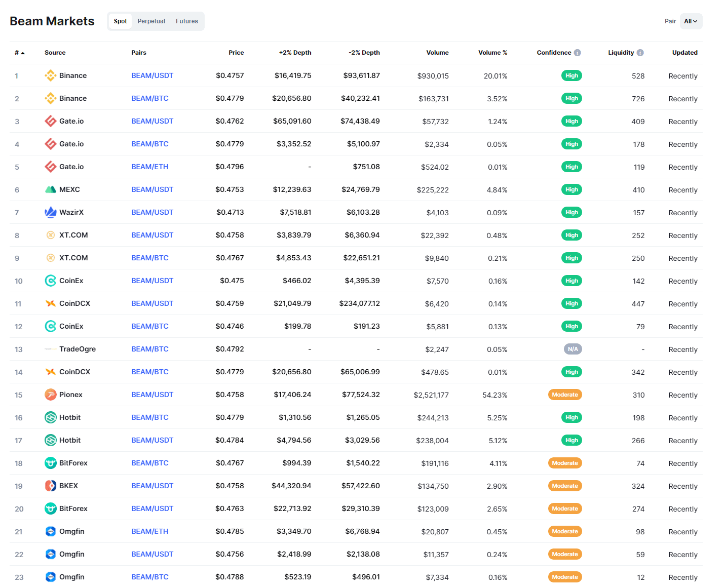Sort by Updated column header
This screenshot has height=588, width=724.
pyautogui.click(x=684, y=53)
